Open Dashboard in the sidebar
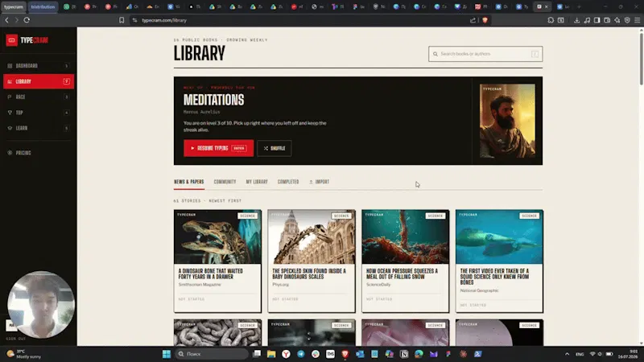 click(x=38, y=66)
